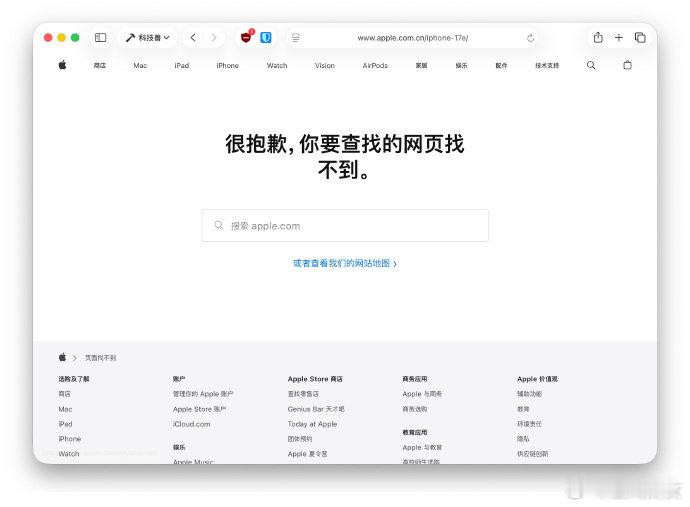
Task: Go forward with the right arrow
Action: click(214, 38)
